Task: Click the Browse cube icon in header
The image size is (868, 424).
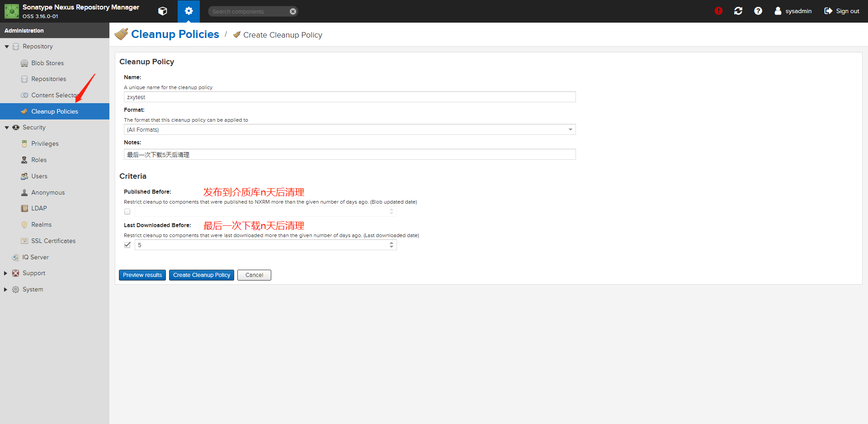Action: click(x=163, y=11)
